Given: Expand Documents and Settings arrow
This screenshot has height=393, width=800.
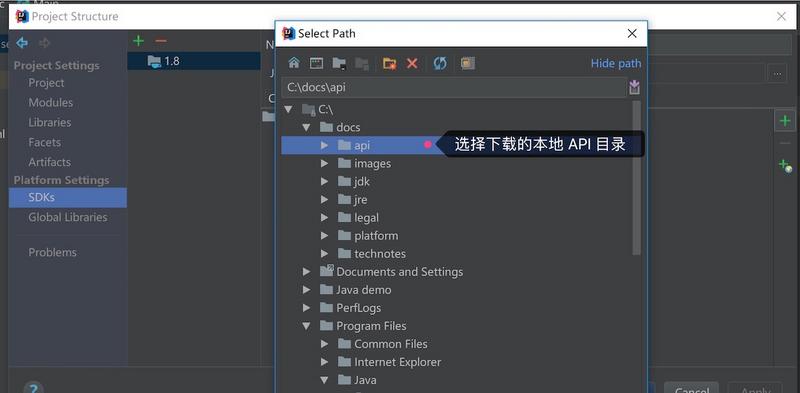Looking at the screenshot, I should coord(307,272).
